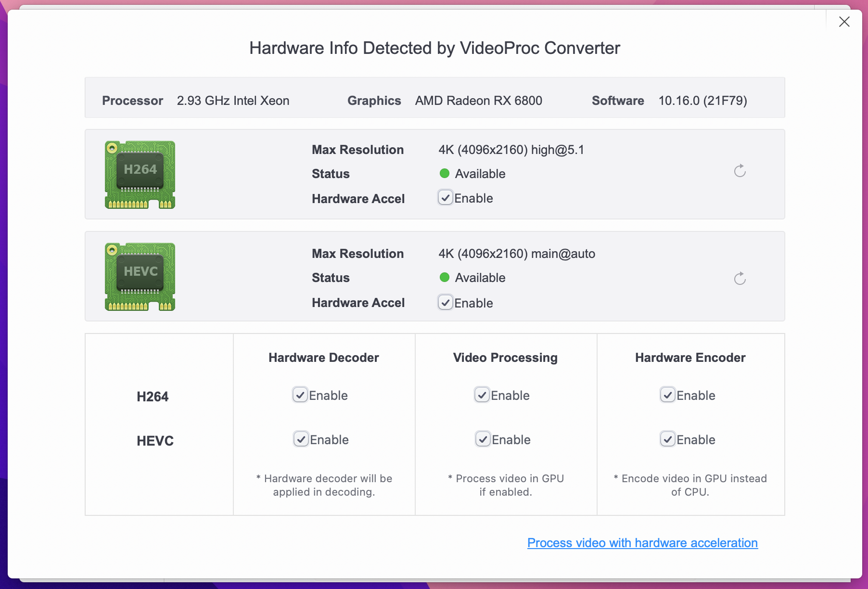Click H264 max resolution high@5.1 value
This screenshot has width=868, height=589.
point(511,150)
